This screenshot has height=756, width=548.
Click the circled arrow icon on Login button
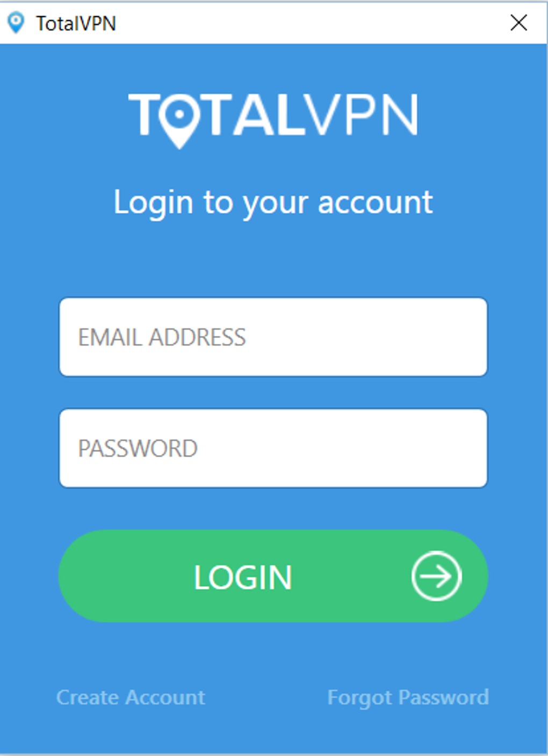(x=436, y=576)
